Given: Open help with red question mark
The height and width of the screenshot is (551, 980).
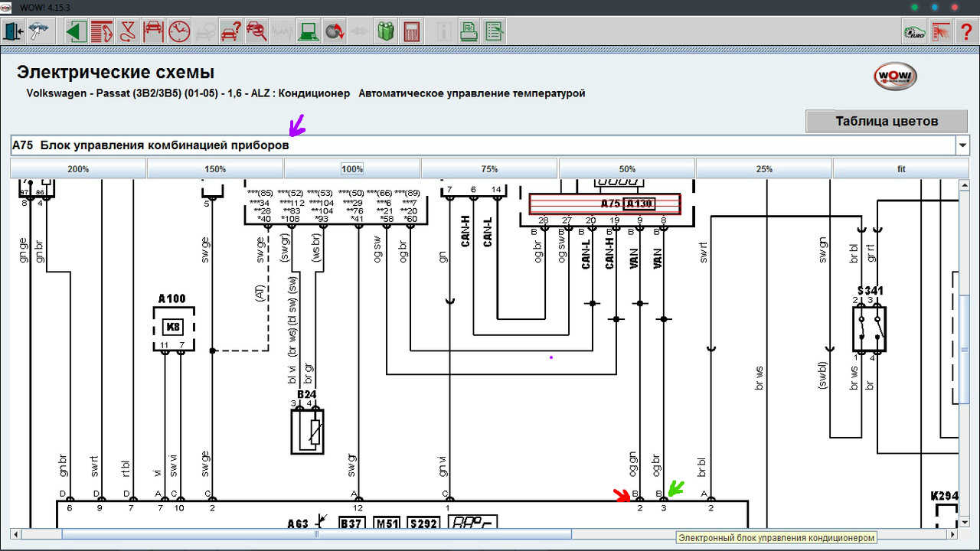Looking at the screenshot, I should [x=966, y=31].
